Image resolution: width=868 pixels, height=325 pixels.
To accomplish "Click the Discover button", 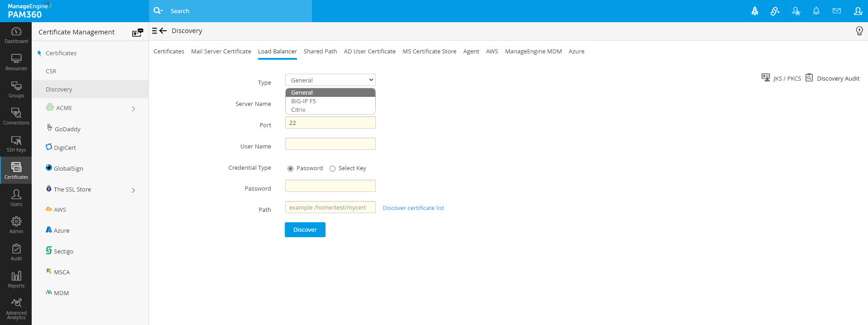I will coord(305,229).
